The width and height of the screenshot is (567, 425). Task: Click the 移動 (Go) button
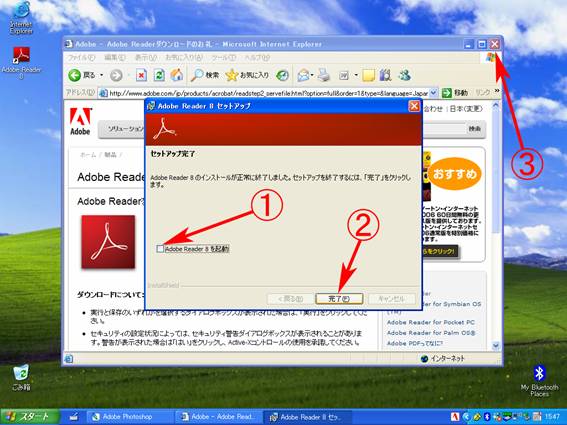pos(455,93)
